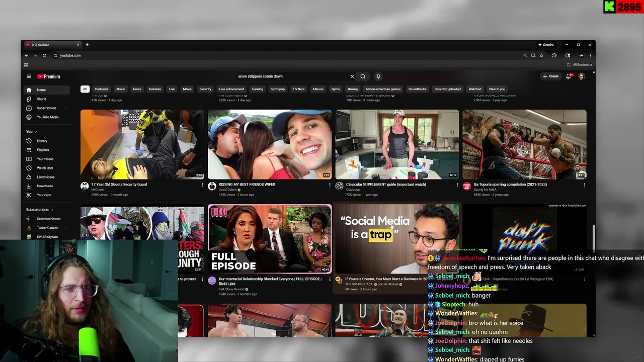
Task: Open the All Bookmarks folder
Action: point(580,64)
